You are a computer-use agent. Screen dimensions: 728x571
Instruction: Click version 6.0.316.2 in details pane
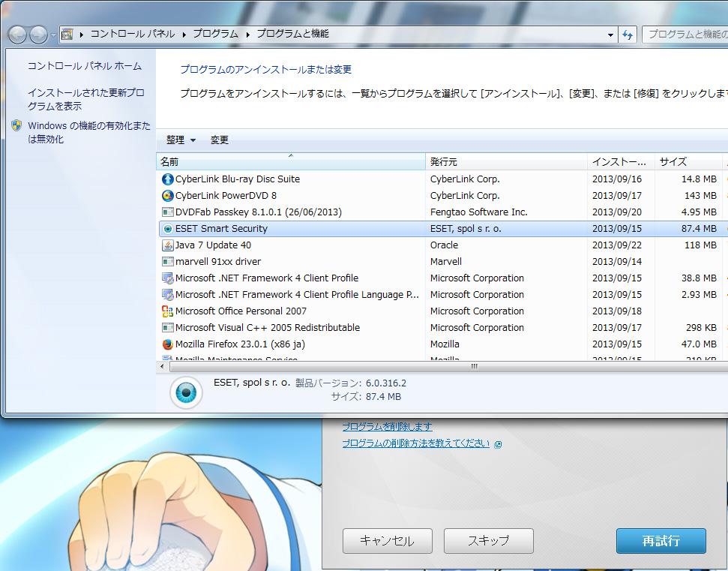click(386, 383)
